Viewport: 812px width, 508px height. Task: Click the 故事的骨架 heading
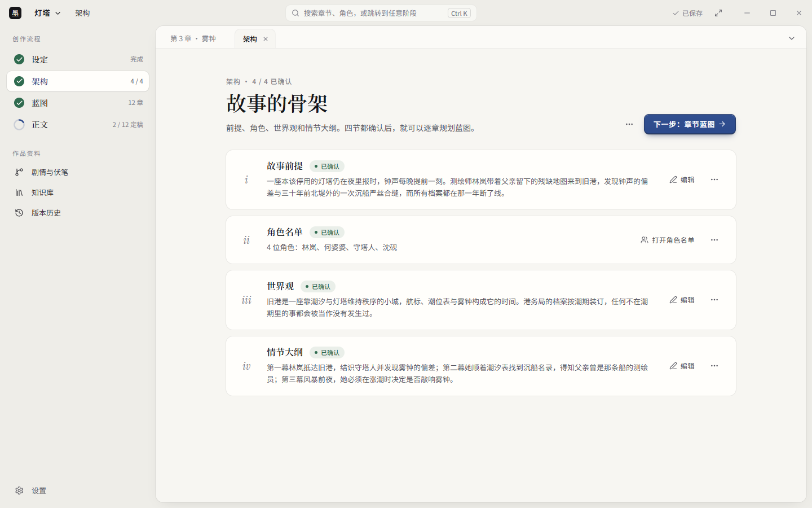pyautogui.click(x=277, y=103)
